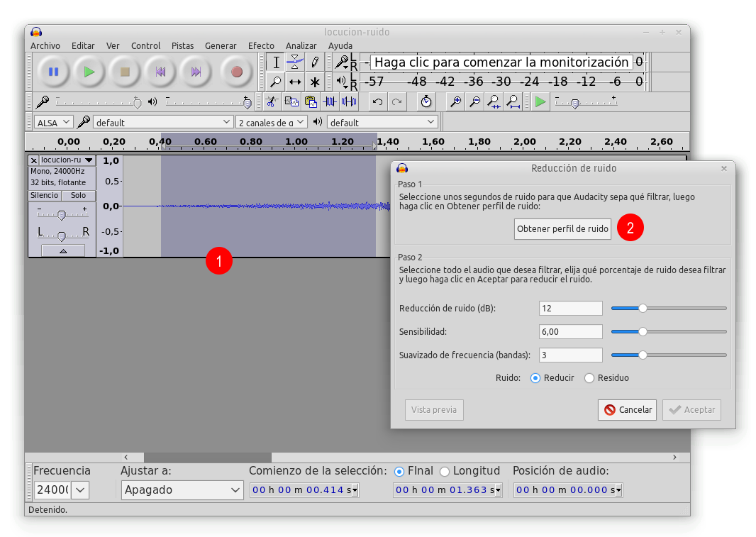Image resolution: width=756 pixels, height=537 pixels.
Task: Click the Copy icon in edit toolbar
Action: pos(291,102)
